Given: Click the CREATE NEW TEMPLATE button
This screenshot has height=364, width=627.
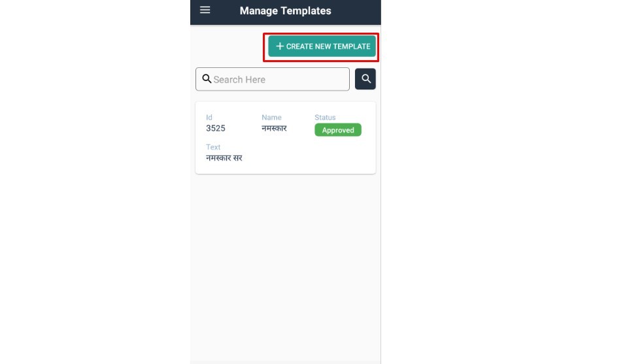Looking at the screenshot, I should (x=322, y=46).
